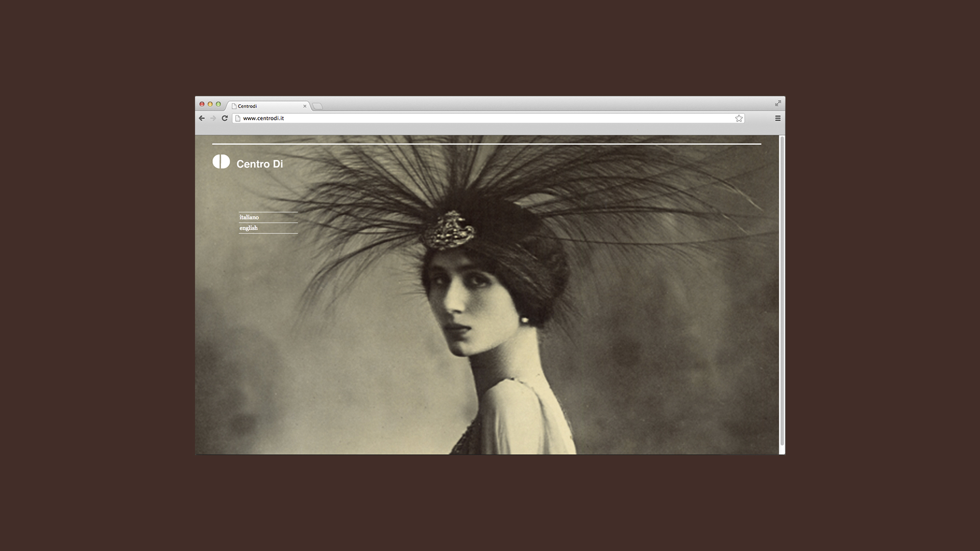Focus the address bar showing www.centrodi.it
This screenshot has height=551, width=980.
click(488, 118)
